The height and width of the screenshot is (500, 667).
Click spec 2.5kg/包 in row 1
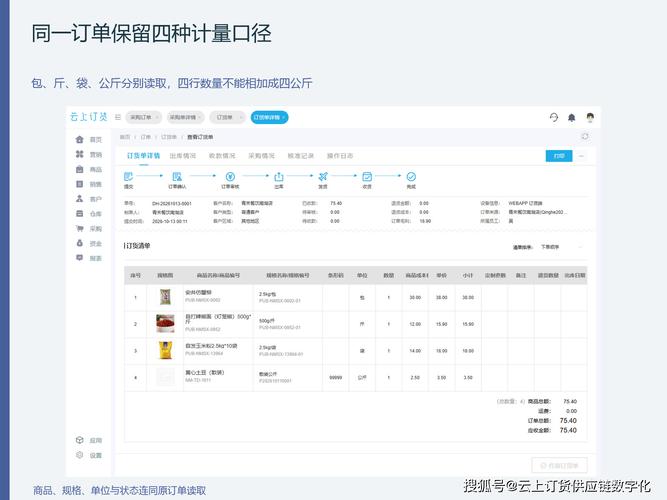tap(268, 294)
